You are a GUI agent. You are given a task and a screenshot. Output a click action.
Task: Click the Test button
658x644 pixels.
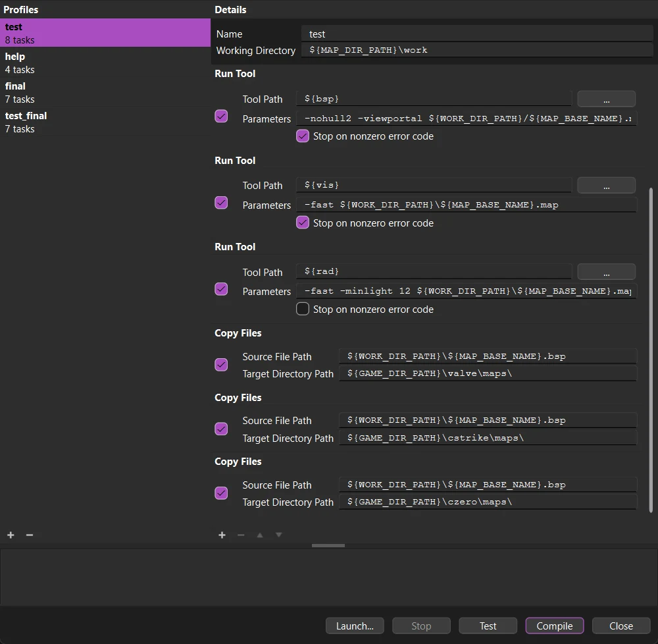tap(488, 626)
